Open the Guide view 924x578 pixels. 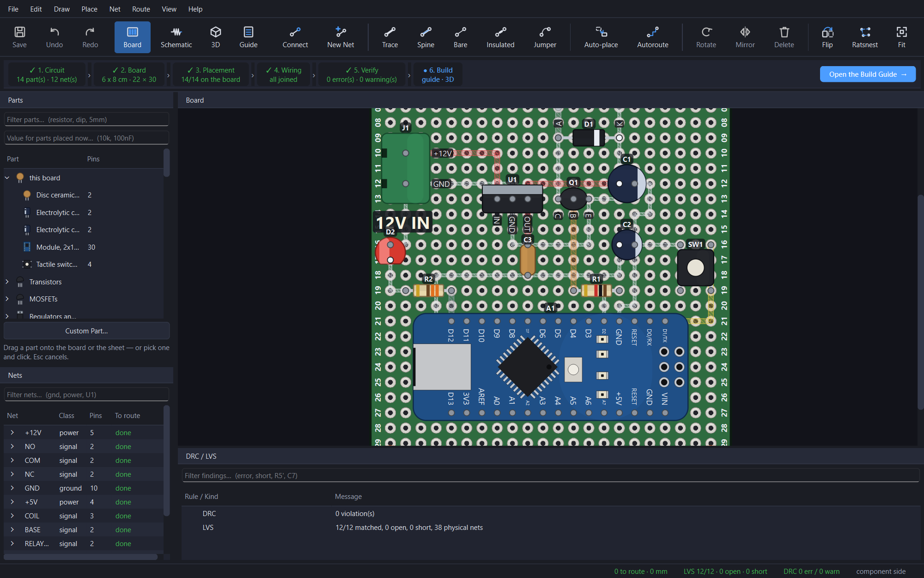249,37
